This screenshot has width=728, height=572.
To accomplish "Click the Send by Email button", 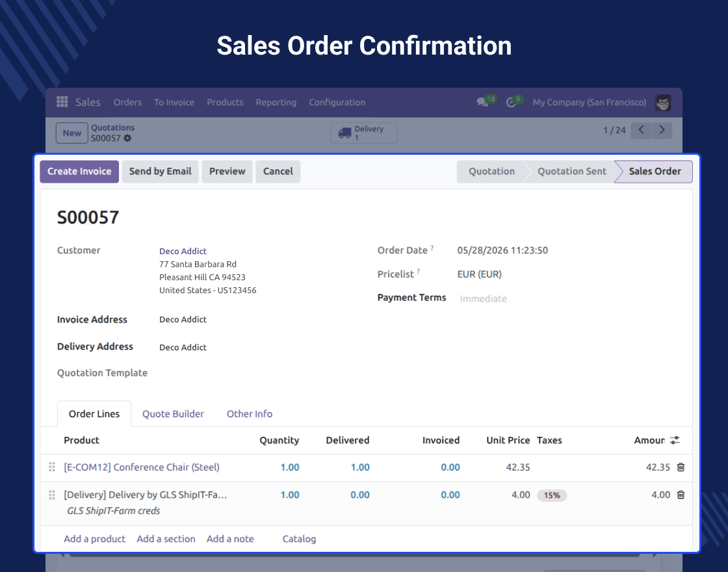I will 160,172.
